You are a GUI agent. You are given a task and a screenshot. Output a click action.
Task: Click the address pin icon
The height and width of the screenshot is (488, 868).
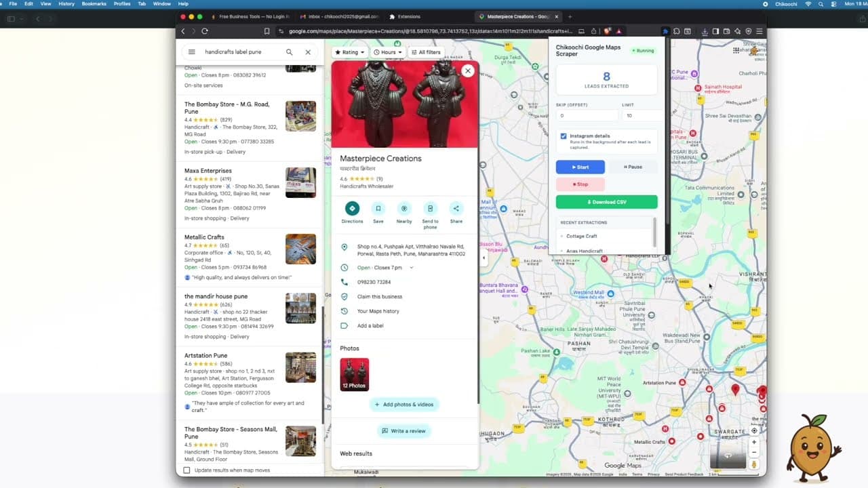point(344,247)
